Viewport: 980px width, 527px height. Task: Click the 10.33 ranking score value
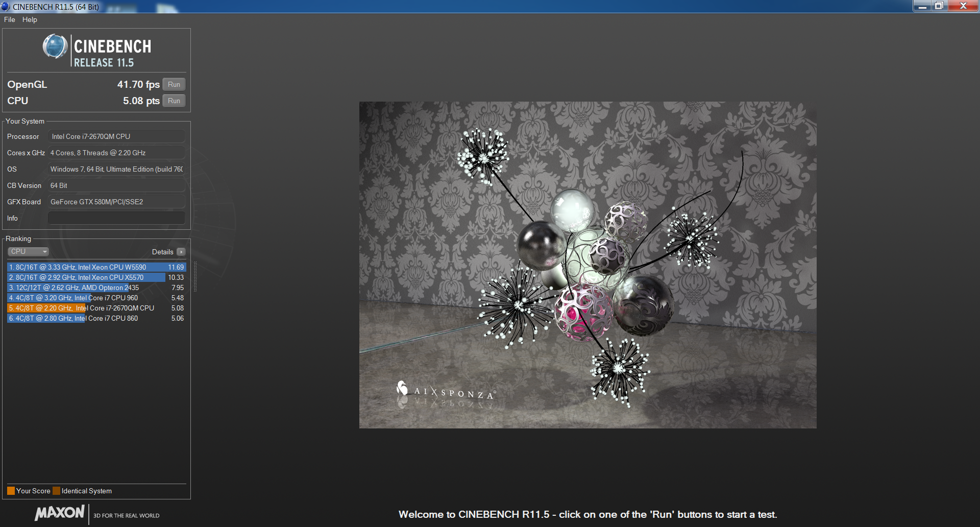(176, 277)
